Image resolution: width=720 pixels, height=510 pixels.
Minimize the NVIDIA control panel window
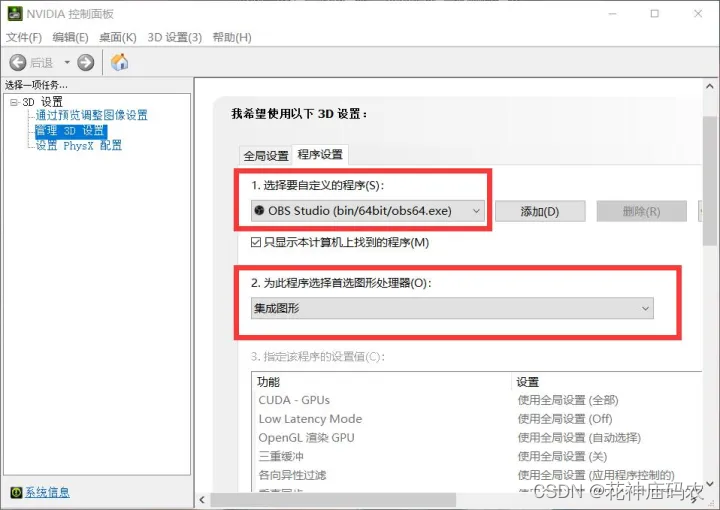[613, 14]
